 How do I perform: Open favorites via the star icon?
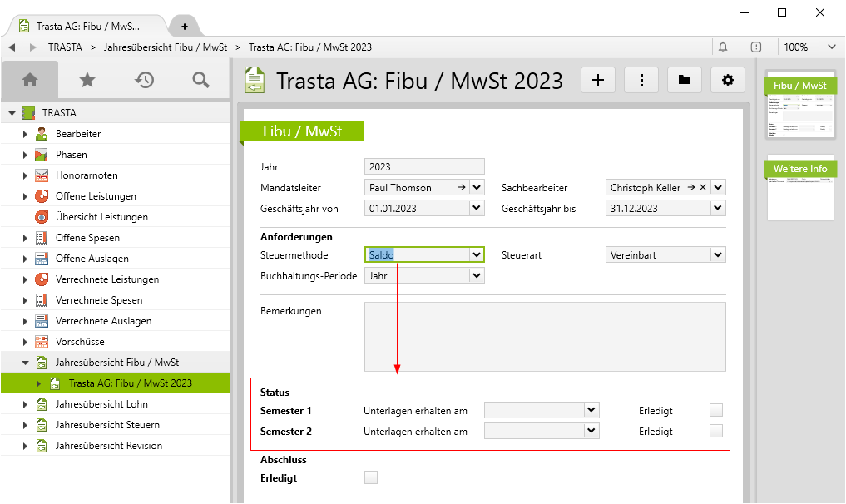(x=87, y=80)
